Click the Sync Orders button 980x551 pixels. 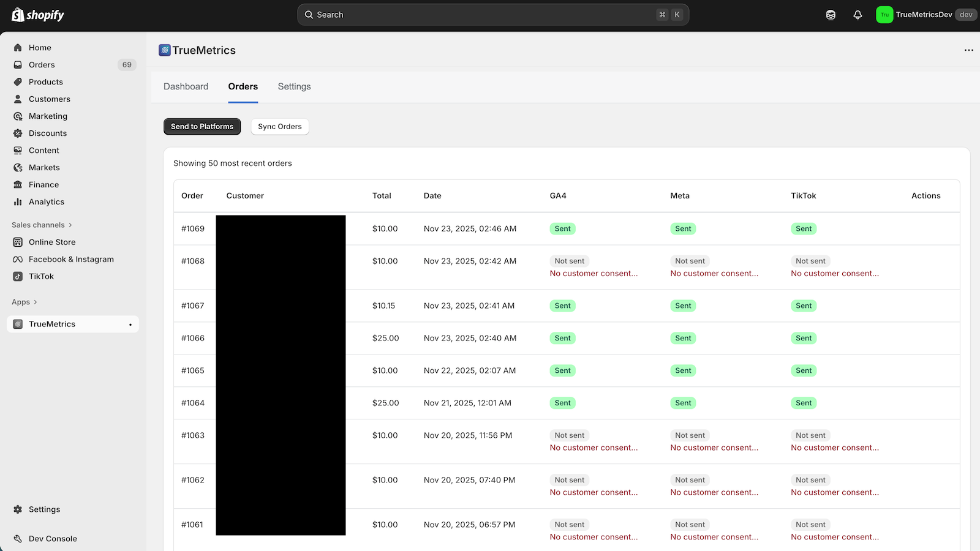[280, 127]
